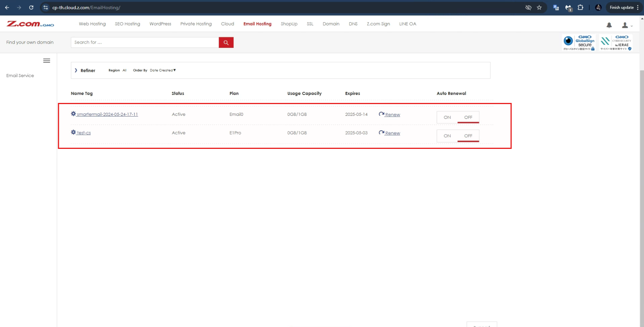Click the Status column header
Viewport: 644px width, 327px height.
(178, 93)
